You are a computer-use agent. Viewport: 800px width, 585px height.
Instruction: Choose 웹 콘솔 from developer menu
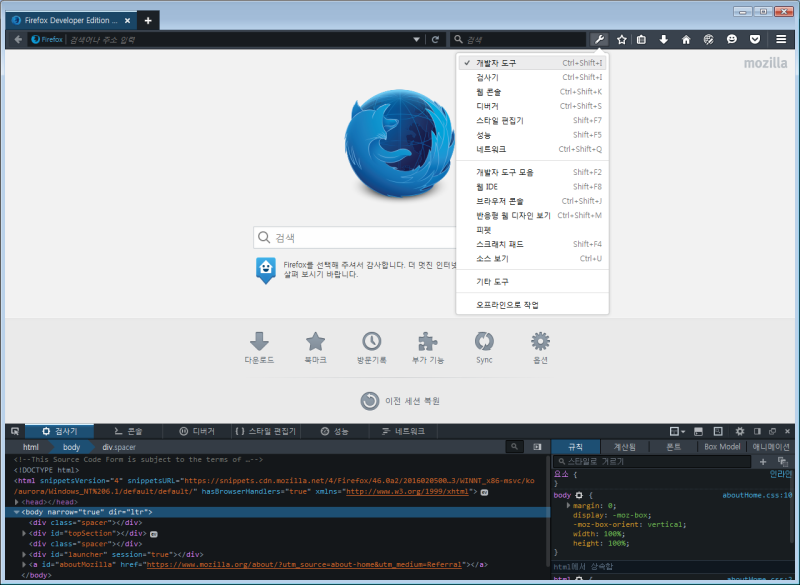coord(532,92)
